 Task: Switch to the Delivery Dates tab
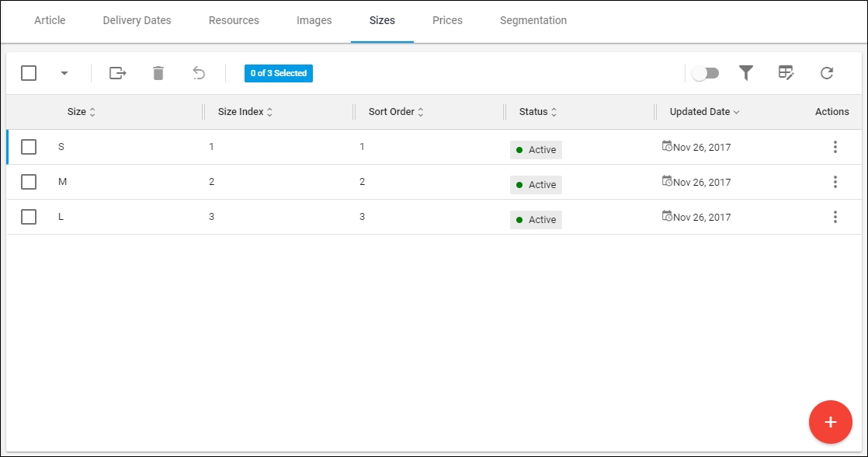(137, 20)
